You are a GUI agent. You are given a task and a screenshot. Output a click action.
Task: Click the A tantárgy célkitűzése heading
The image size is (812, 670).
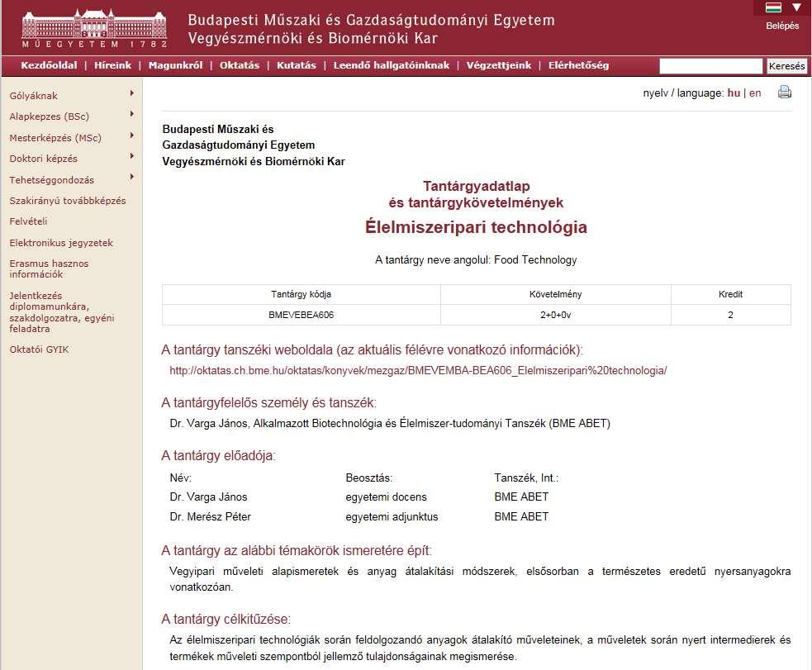point(226,620)
